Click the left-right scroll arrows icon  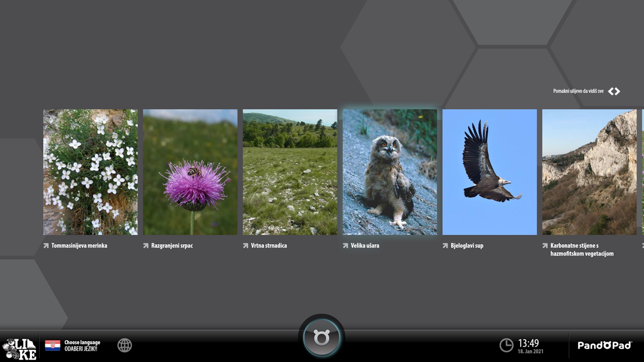click(x=614, y=91)
